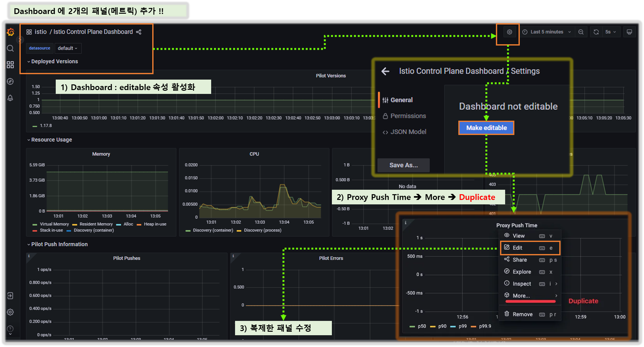This screenshot has width=644, height=347.
Task: Click the Grafana logo home icon
Action: [11, 32]
